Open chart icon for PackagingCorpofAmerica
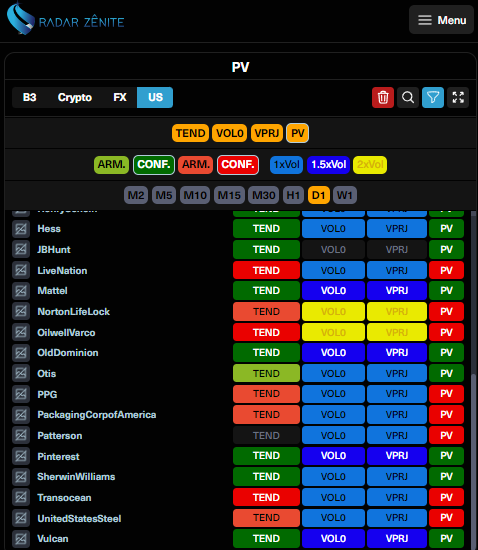The width and height of the screenshot is (478, 550). tap(21, 415)
